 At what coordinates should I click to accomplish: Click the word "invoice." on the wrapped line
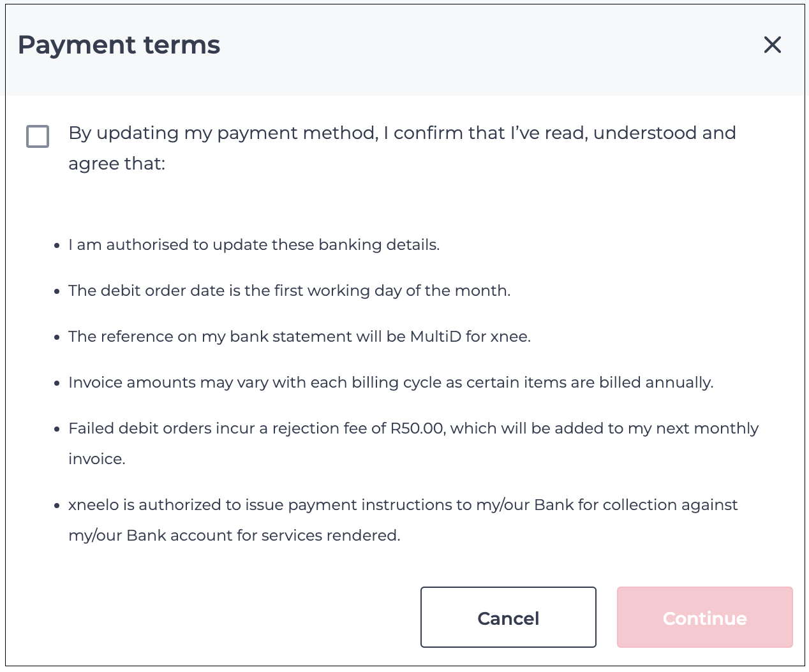pos(97,459)
